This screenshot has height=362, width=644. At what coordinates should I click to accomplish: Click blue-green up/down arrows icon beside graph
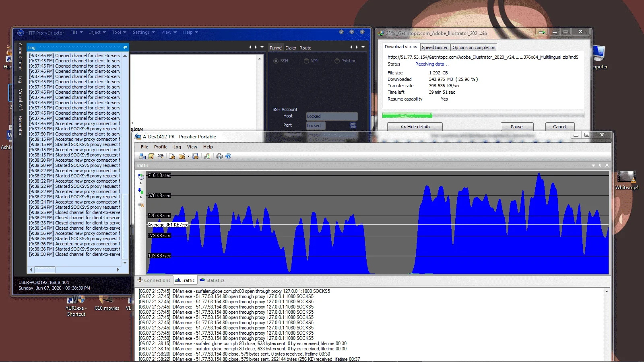pyautogui.click(x=141, y=191)
